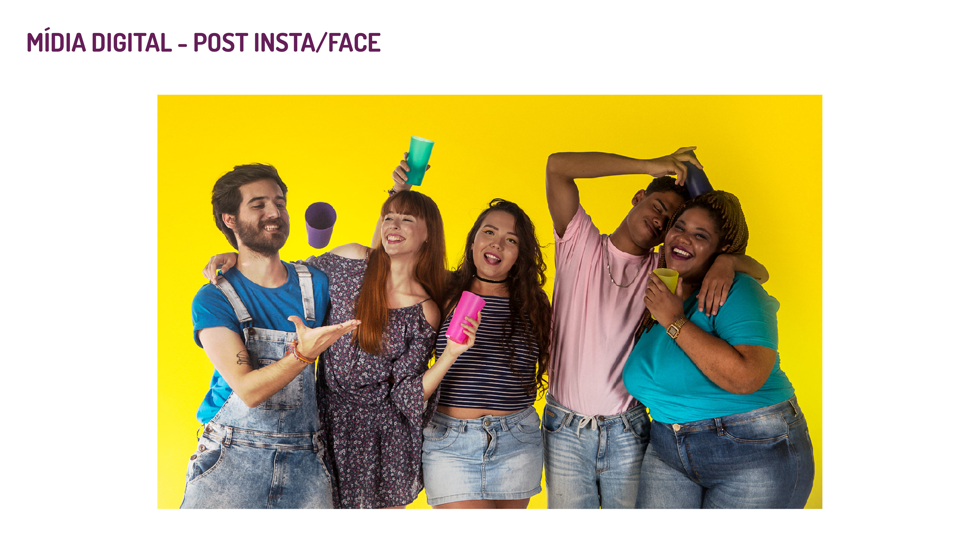
Task: Click the forearm tattoo on the man
Action: [244, 359]
